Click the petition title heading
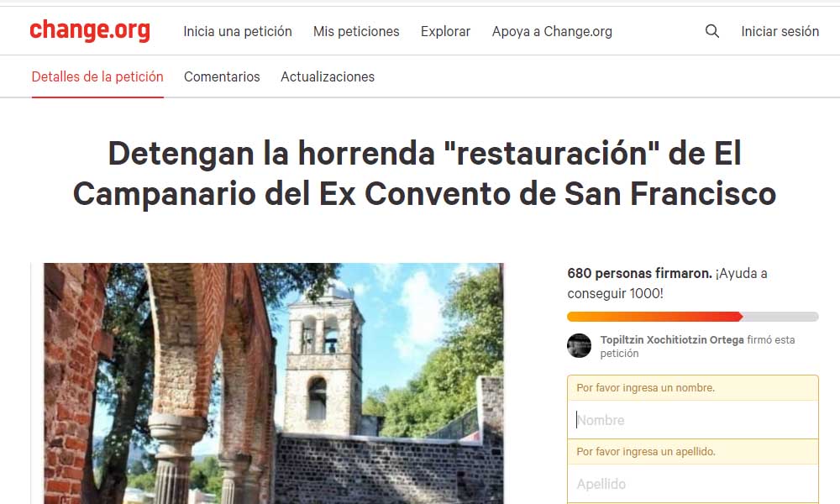 [424, 173]
